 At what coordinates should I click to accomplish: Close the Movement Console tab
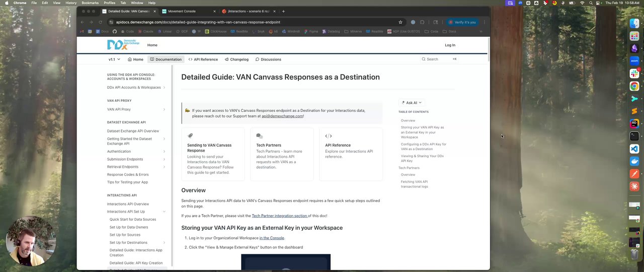coord(214,11)
